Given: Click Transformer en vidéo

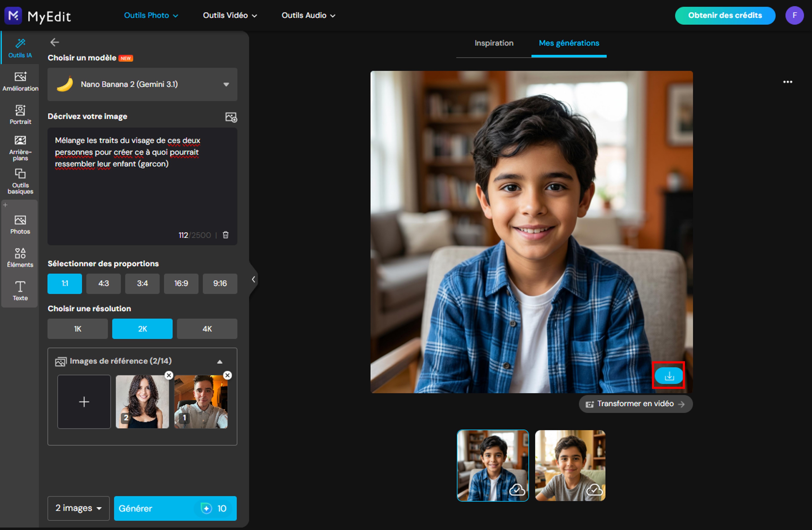Looking at the screenshot, I should pyautogui.click(x=635, y=403).
